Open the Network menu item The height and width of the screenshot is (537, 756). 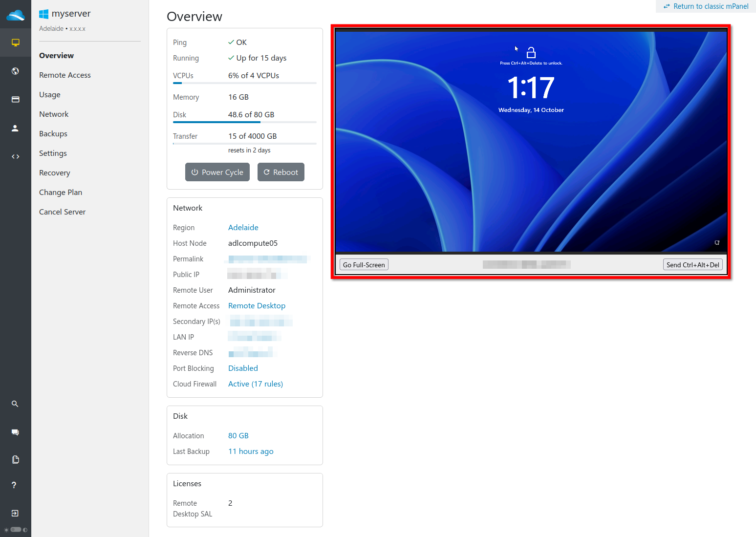point(54,114)
